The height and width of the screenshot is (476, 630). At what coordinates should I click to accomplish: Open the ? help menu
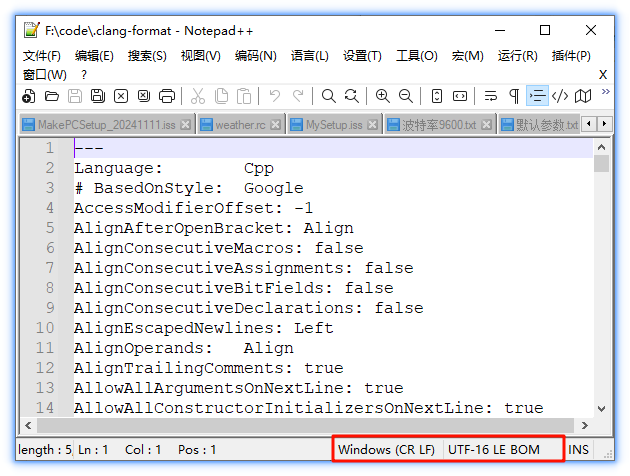click(x=84, y=75)
